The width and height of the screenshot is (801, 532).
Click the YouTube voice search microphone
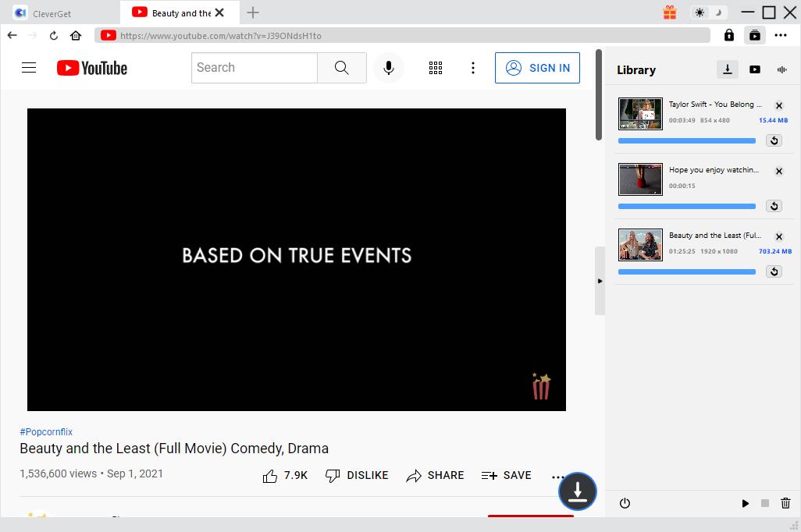[388, 68]
